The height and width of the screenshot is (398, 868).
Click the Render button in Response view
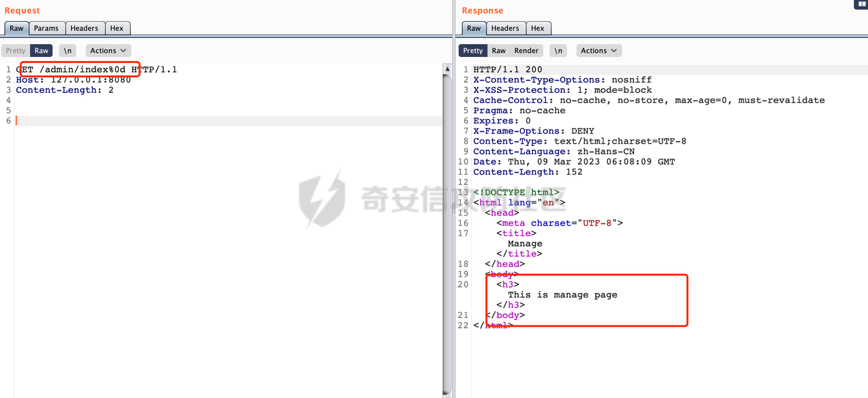[x=526, y=51]
